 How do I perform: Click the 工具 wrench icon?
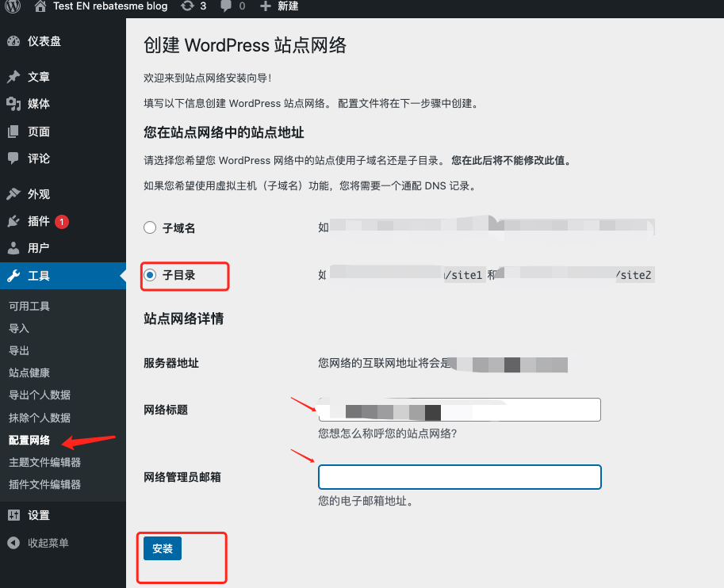(13, 276)
